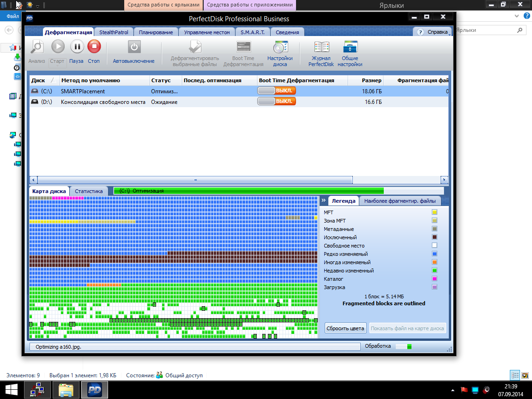This screenshot has width=532, height=399.
Task: Select drive C:\ row icon
Action: (x=35, y=91)
